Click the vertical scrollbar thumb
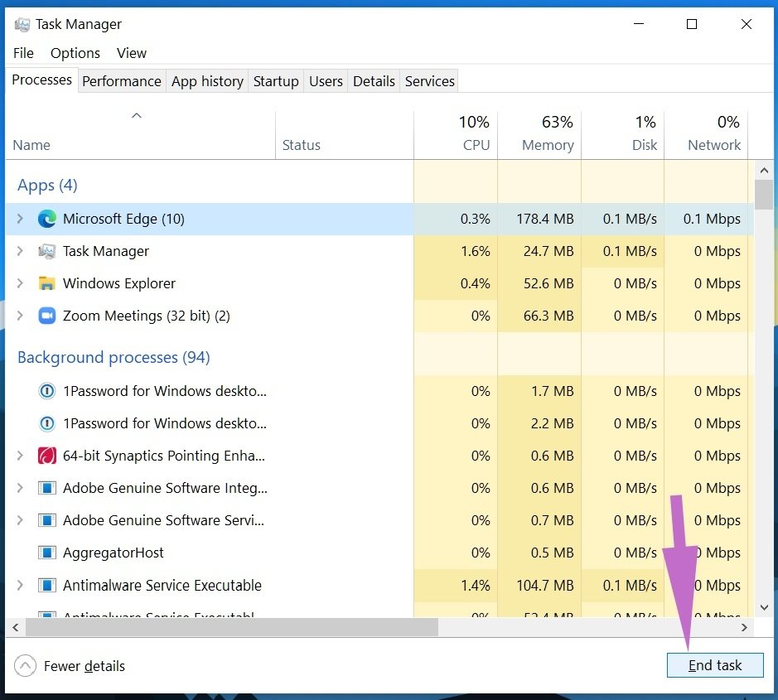This screenshot has height=700, width=778. 764,195
